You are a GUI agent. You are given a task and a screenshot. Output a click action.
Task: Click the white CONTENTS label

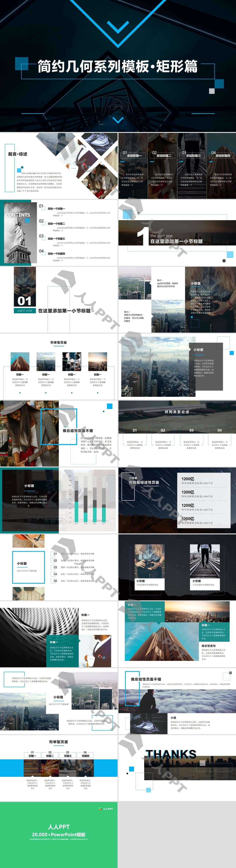tap(18, 215)
